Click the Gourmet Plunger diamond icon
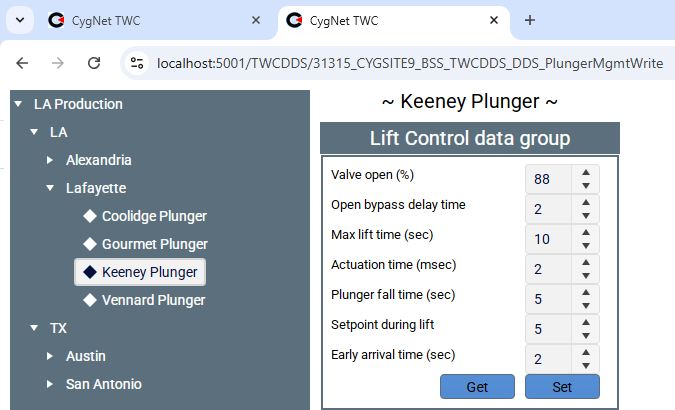 [90, 244]
